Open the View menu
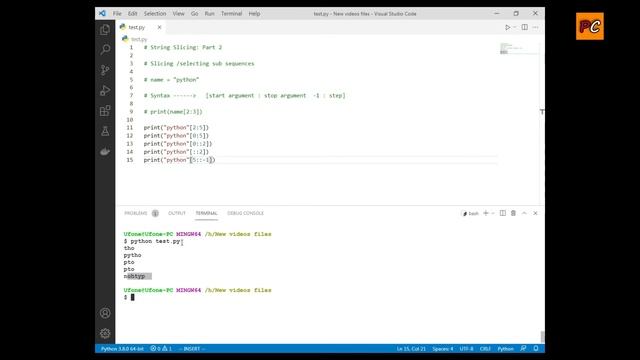This screenshot has height=360, width=640. [x=178, y=13]
